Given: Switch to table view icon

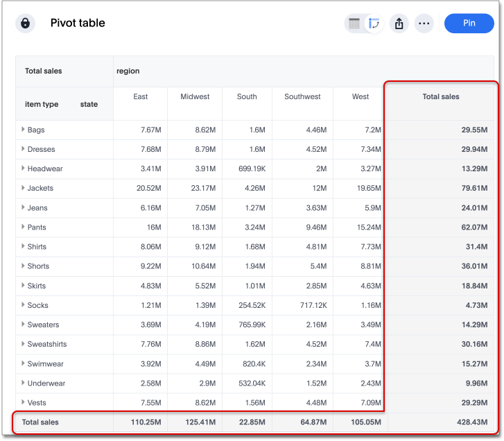Looking at the screenshot, I should (x=354, y=24).
